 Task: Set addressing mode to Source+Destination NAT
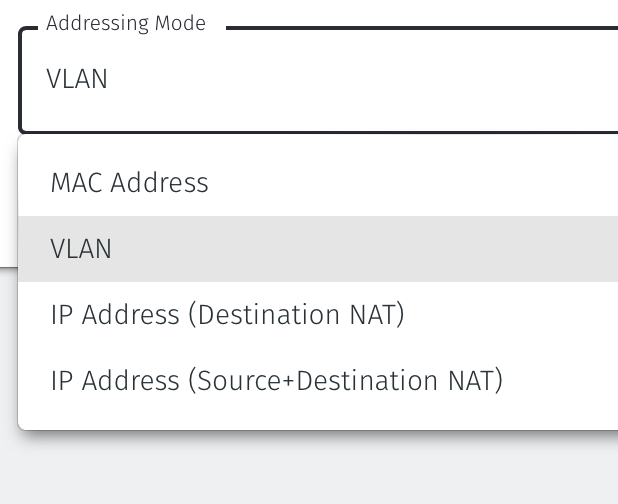(276, 381)
